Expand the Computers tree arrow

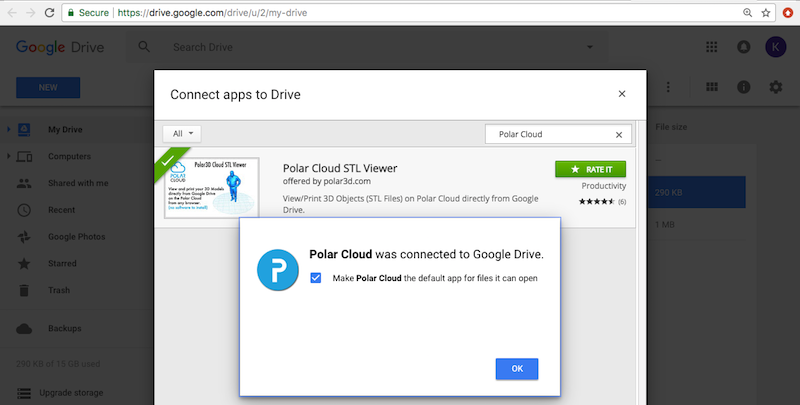click(x=8, y=156)
